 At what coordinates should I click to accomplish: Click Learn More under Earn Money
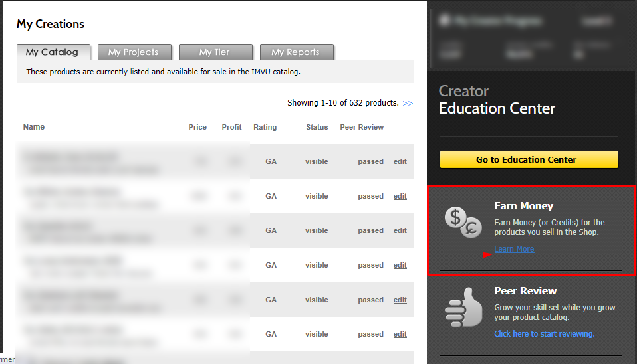coord(514,249)
